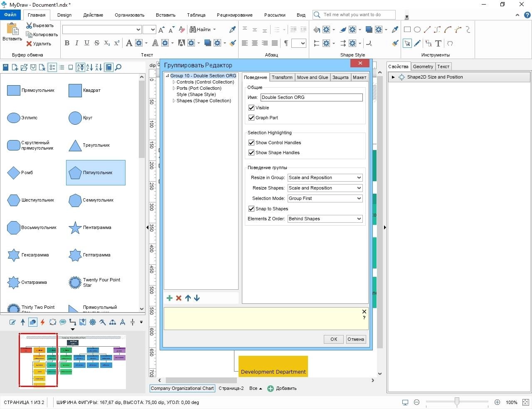Click the Bold formatting icon
The width and height of the screenshot is (532, 409).
(67, 43)
